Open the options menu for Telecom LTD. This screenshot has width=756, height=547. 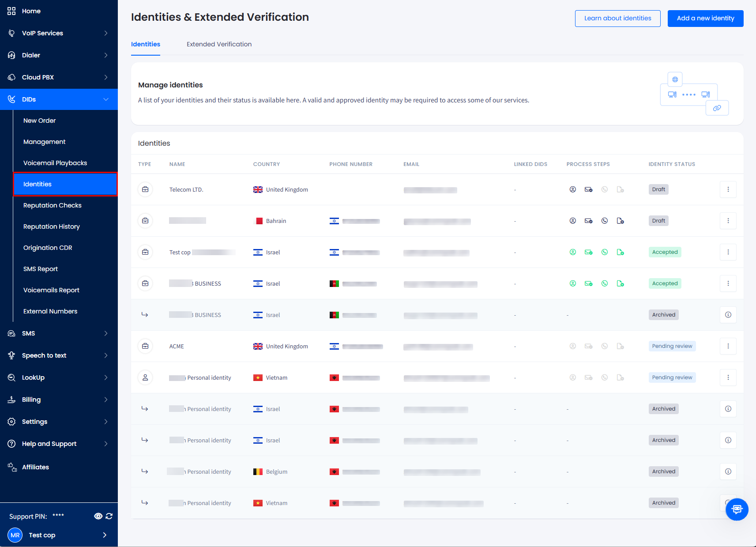(728, 189)
